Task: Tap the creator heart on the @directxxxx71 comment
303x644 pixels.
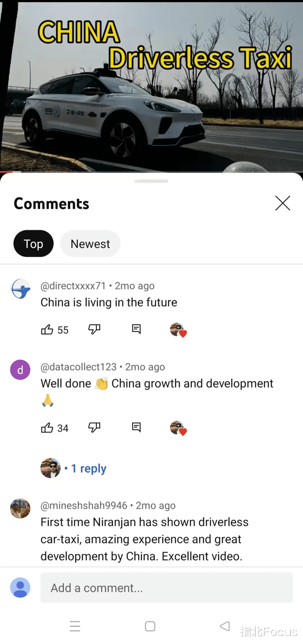Action: [x=178, y=330]
